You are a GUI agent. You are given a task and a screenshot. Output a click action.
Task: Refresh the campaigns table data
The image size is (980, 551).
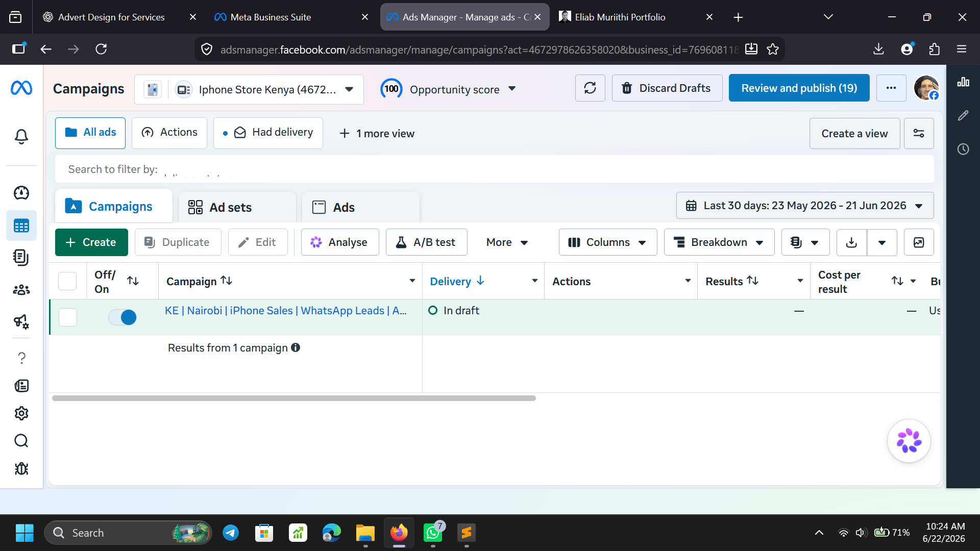pyautogui.click(x=590, y=88)
